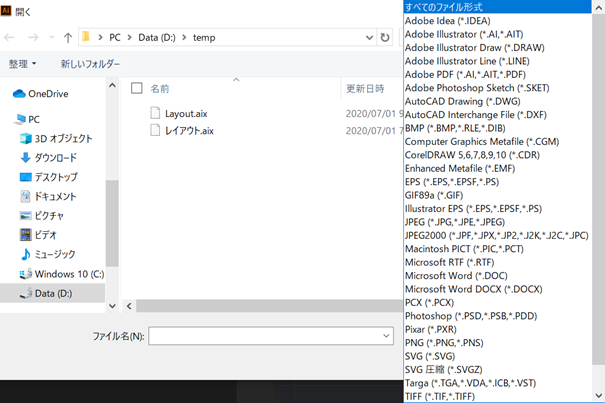The image size is (605, 403).
Task: Open the ミュージック folder
Action: (48, 254)
